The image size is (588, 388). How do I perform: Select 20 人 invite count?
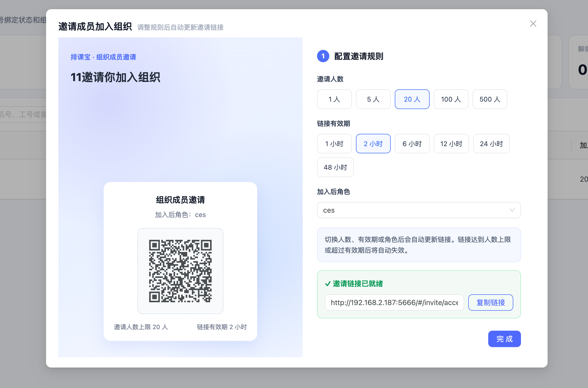coord(412,99)
